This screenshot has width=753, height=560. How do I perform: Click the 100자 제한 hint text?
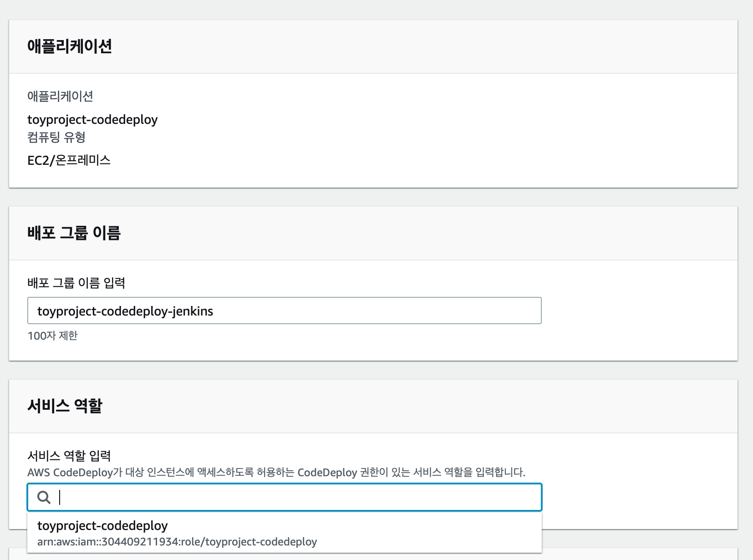(x=52, y=336)
